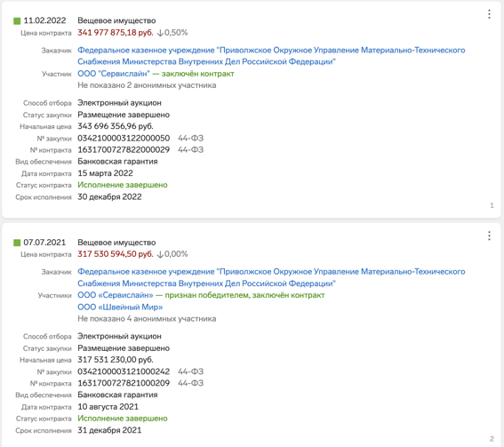Select contract number 1631700727821000209
504x447 pixels.
[124, 383]
